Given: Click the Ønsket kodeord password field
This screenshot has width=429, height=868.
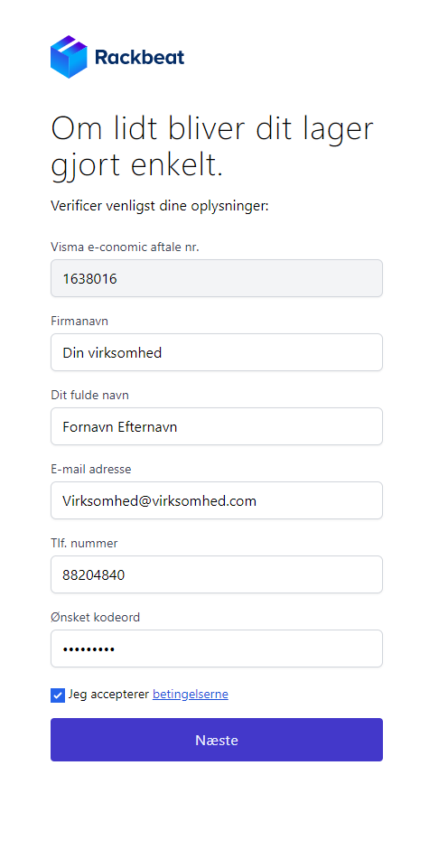Looking at the screenshot, I should pyautogui.click(x=217, y=649).
